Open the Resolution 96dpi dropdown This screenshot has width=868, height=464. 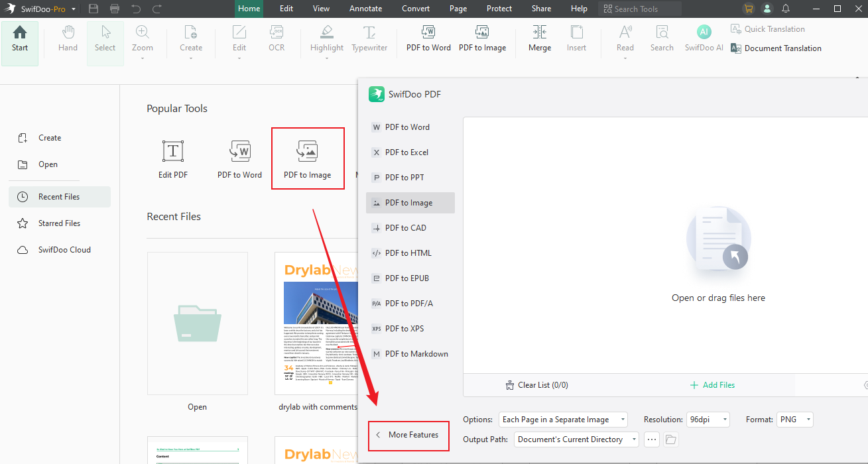point(708,419)
